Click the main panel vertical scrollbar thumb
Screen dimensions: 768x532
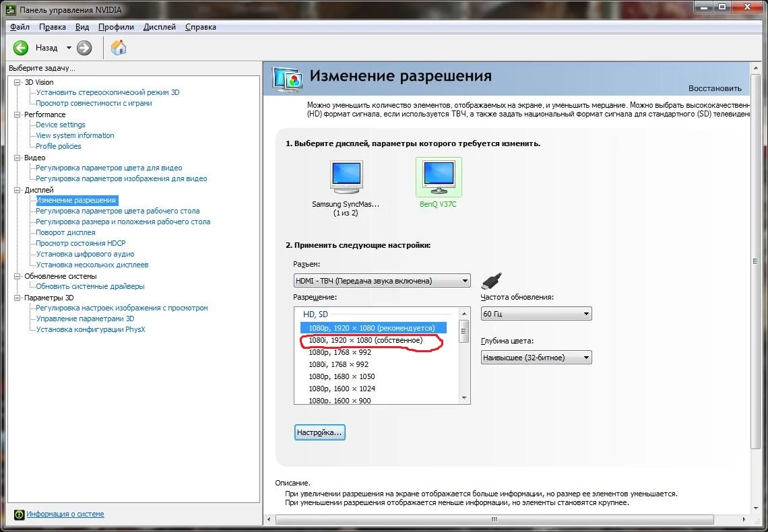pyautogui.click(x=755, y=261)
